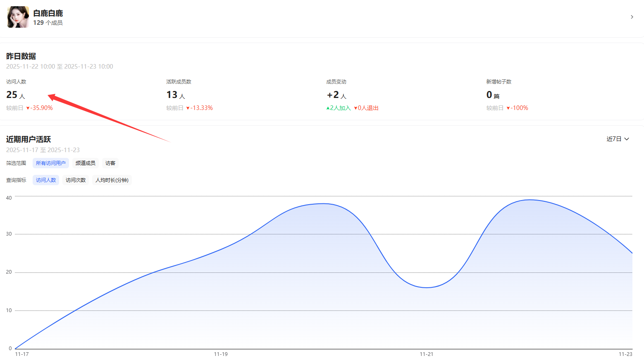
Task: Click the 白鹿白鹿 channel avatar
Action: 18,17
